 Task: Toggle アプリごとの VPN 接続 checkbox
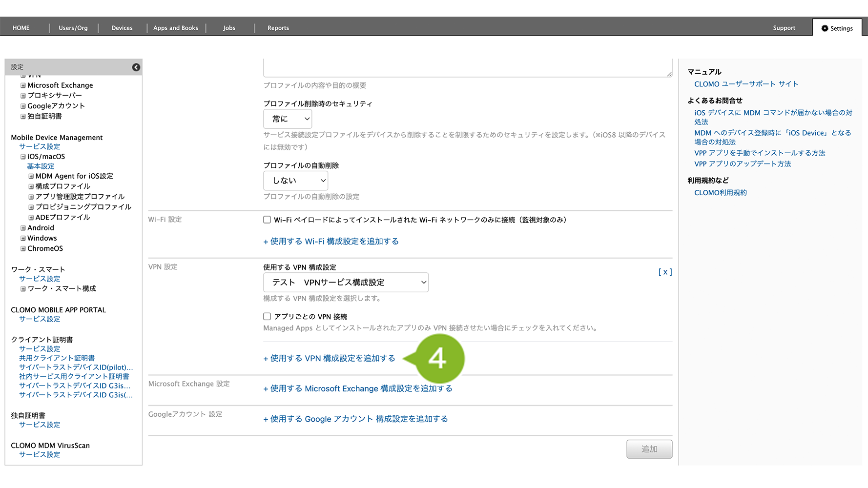(x=267, y=317)
